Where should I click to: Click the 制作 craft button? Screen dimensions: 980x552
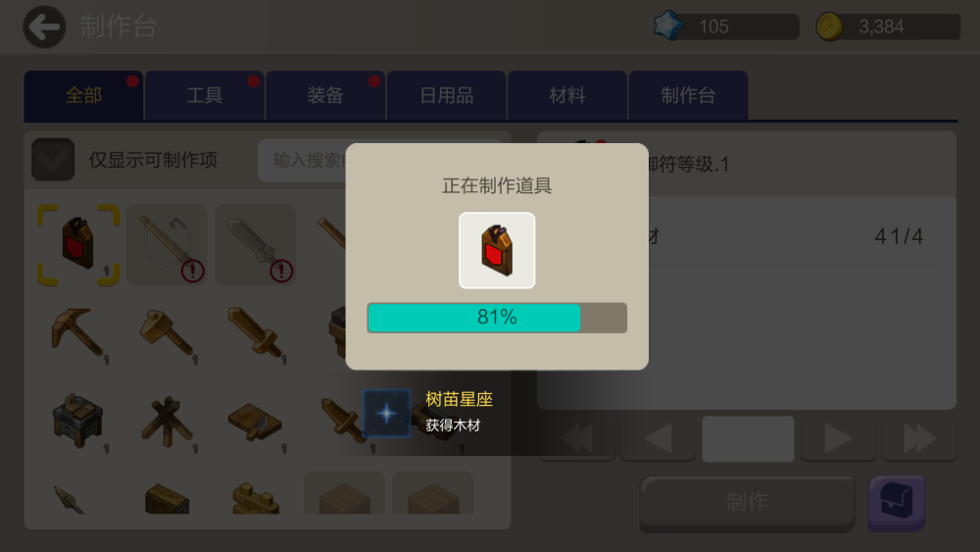[748, 503]
